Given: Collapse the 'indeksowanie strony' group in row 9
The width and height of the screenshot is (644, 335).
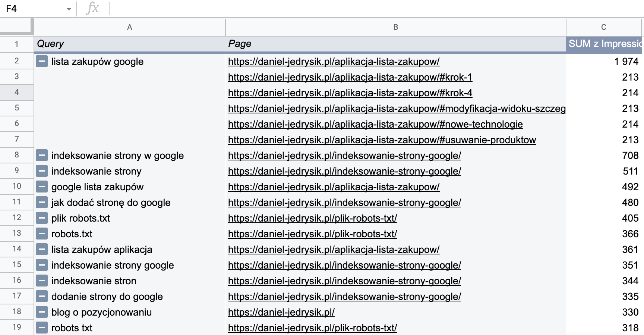Looking at the screenshot, I should [42, 171].
